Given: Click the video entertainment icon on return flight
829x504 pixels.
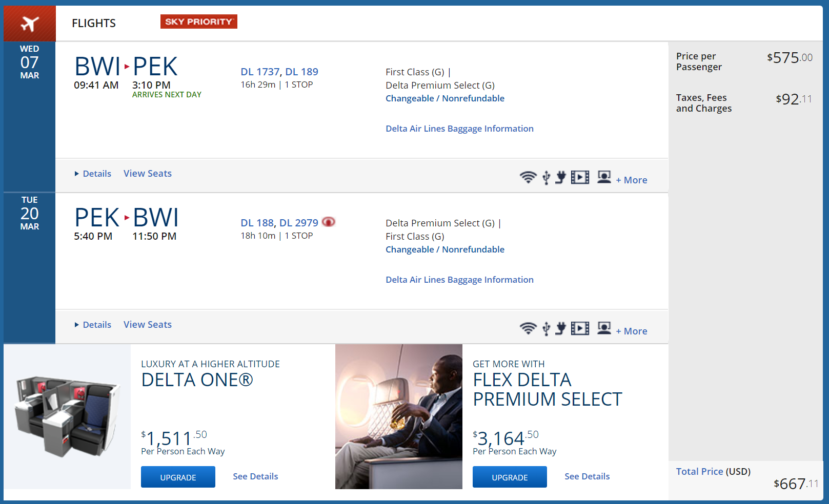Looking at the screenshot, I should [580, 328].
